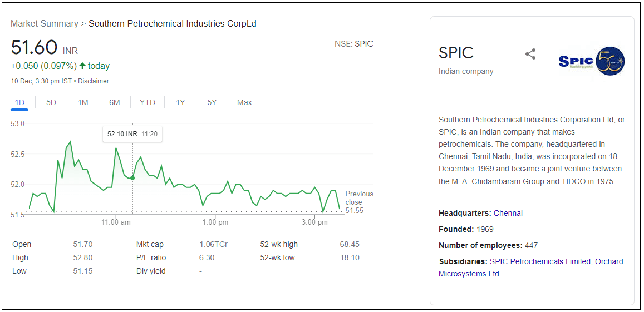The image size is (644, 312).
Task: Show the 6M chart range
Action: pos(115,102)
